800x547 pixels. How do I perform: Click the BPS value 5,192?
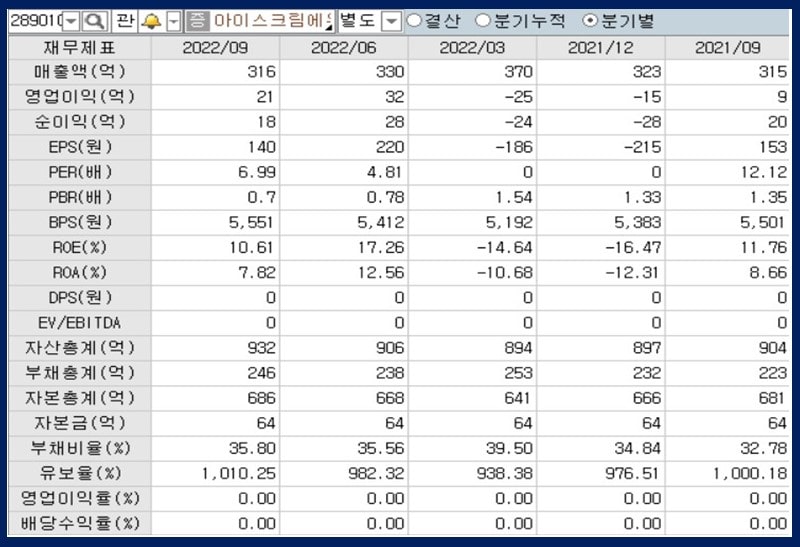pos(509,222)
